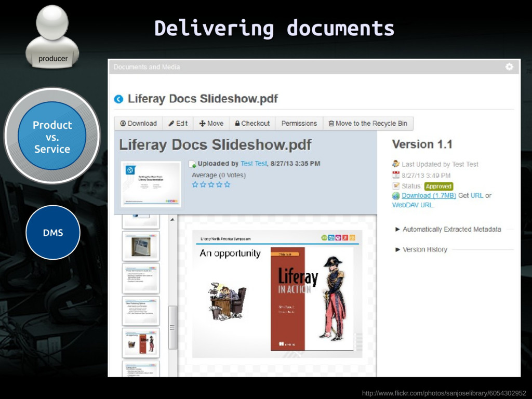The width and height of the screenshot is (532, 399).
Task: Click the calendar icon beside 8/27/13 3:49 PM
Action: point(396,175)
